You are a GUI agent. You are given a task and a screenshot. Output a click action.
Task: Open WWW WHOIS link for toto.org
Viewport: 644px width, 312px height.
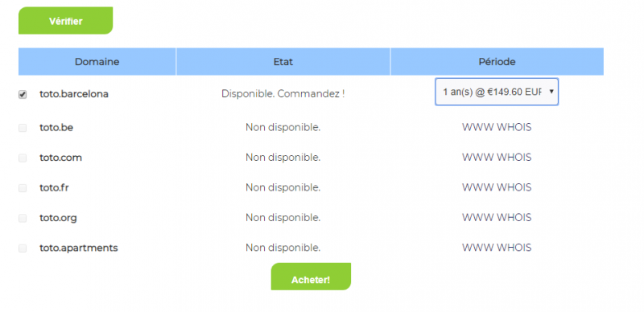click(497, 218)
